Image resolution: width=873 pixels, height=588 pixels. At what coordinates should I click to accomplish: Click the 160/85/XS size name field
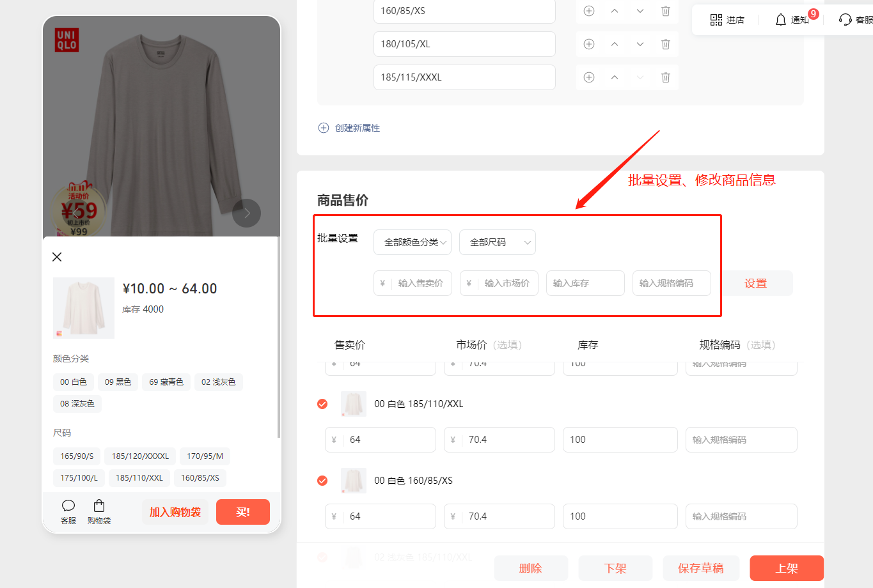pos(464,11)
